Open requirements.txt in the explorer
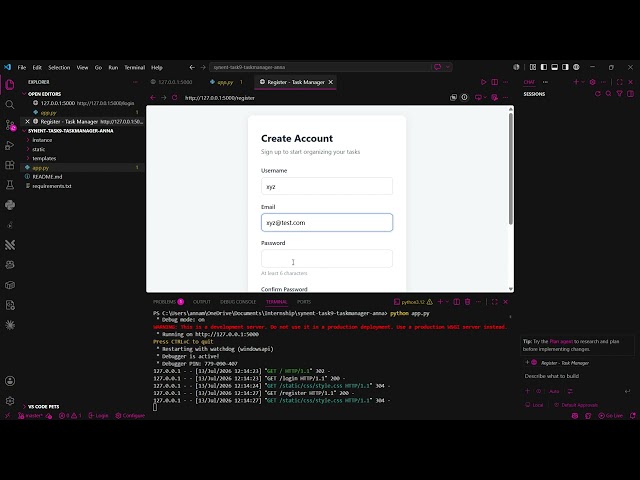Image resolution: width=640 pixels, height=480 pixels. tap(51, 186)
